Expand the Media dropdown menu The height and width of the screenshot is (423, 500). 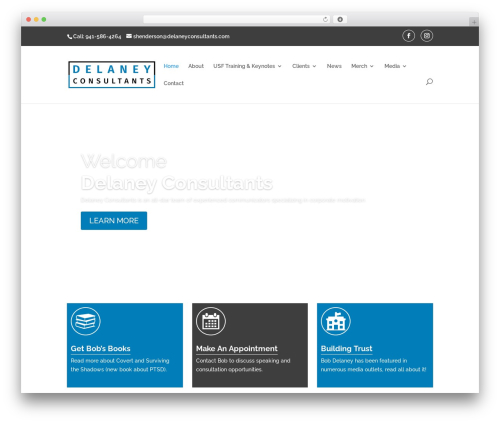(x=395, y=66)
